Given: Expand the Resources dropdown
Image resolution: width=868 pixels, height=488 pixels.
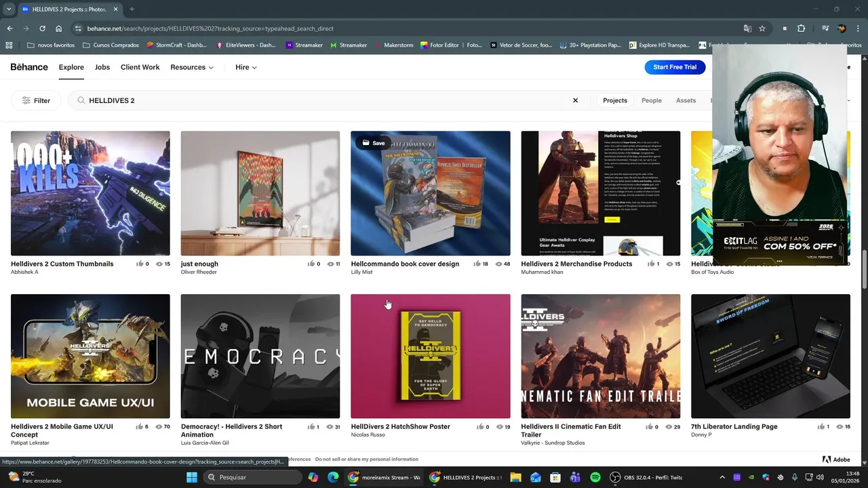Looking at the screenshot, I should (x=192, y=67).
